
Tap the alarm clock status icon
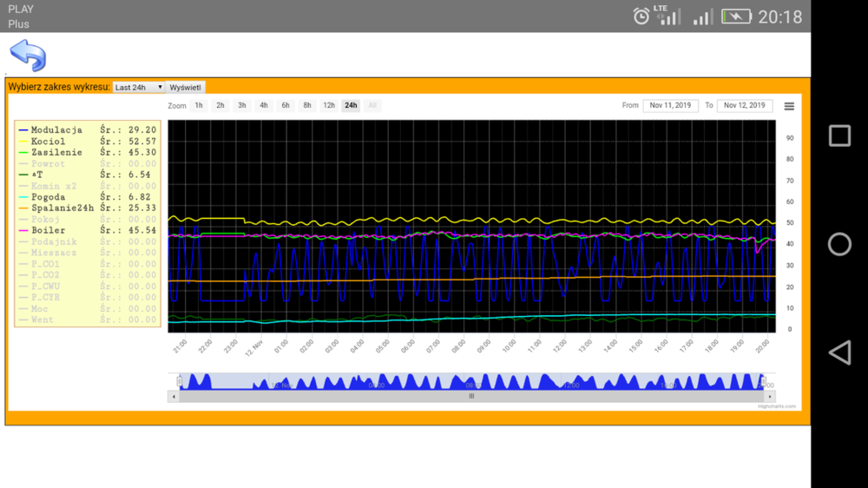click(x=641, y=16)
